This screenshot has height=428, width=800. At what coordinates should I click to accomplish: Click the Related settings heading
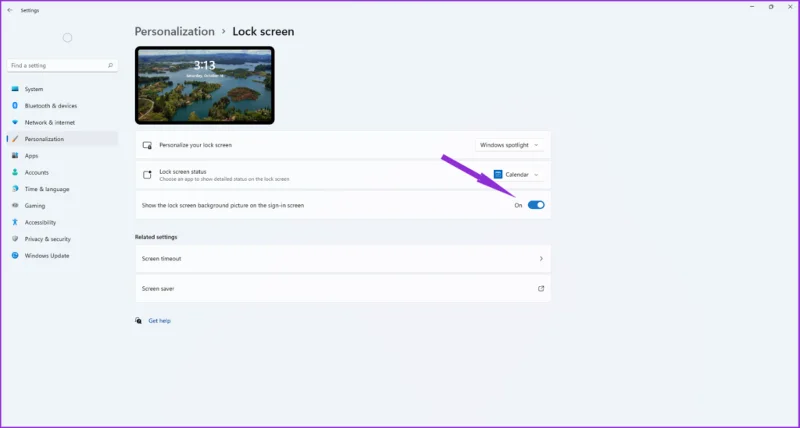(x=156, y=237)
